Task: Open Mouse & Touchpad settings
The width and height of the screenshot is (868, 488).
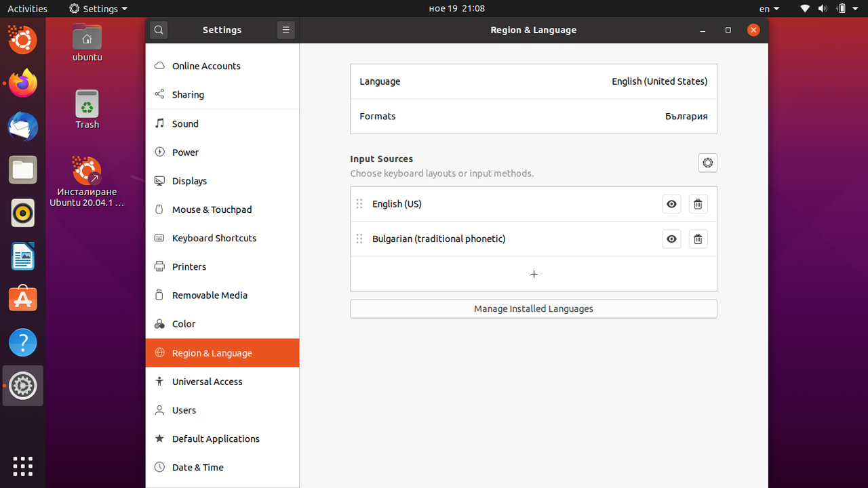Action: pos(222,209)
